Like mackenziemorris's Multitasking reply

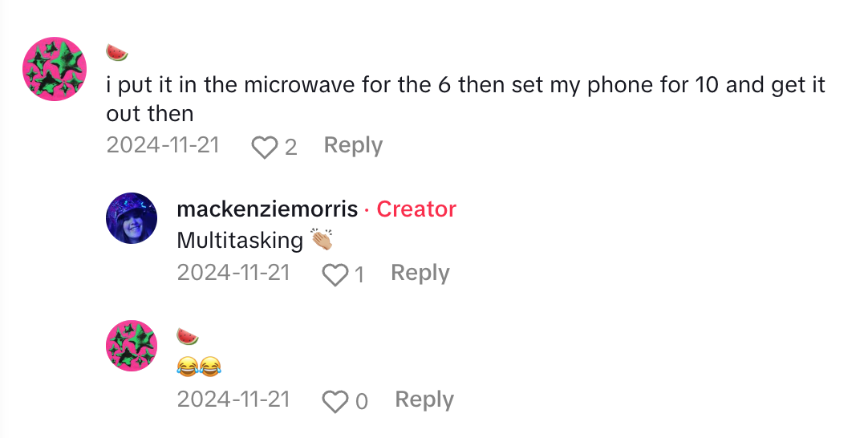coord(334,274)
